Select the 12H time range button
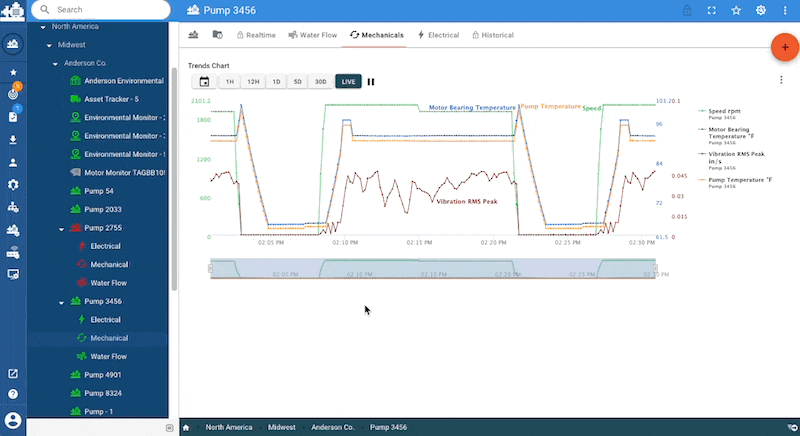This screenshot has height=436, width=800. [253, 82]
